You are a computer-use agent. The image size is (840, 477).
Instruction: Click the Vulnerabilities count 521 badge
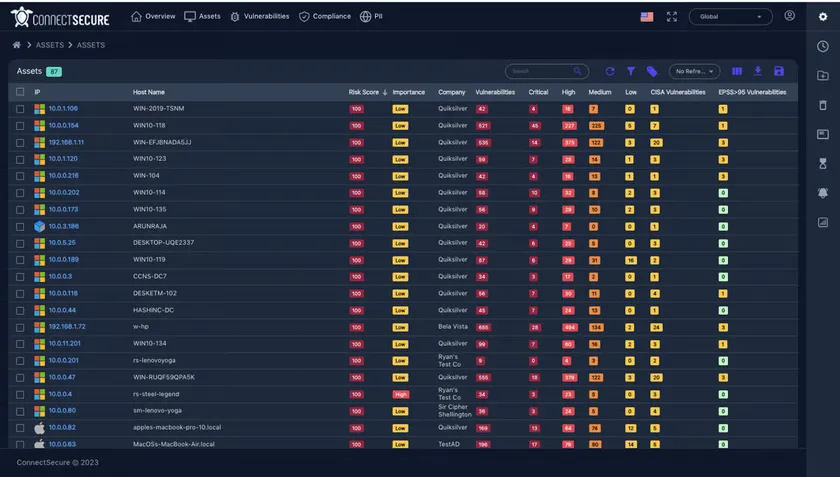pyautogui.click(x=483, y=126)
